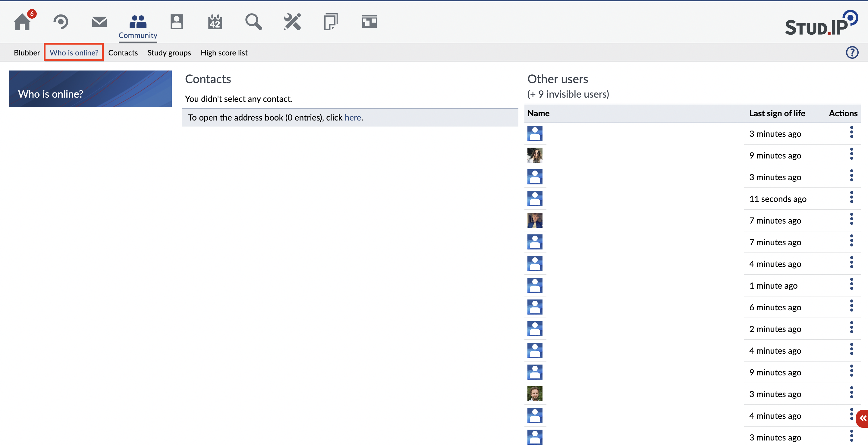Open the Start page home icon

pyautogui.click(x=23, y=22)
